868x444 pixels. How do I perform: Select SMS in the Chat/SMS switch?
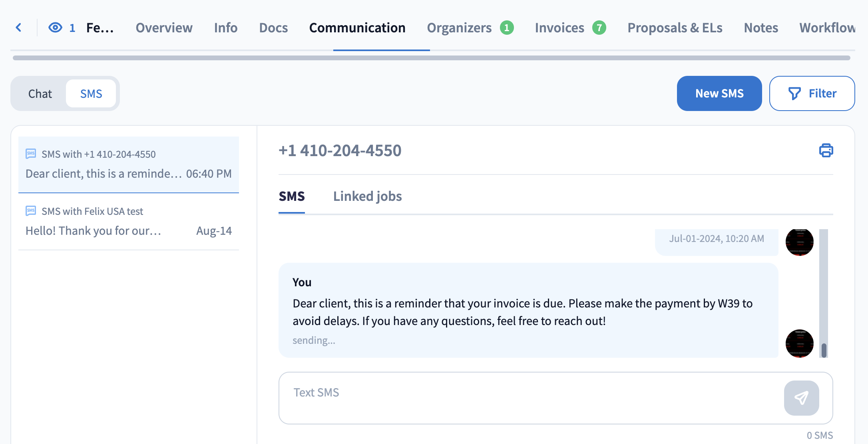point(91,93)
